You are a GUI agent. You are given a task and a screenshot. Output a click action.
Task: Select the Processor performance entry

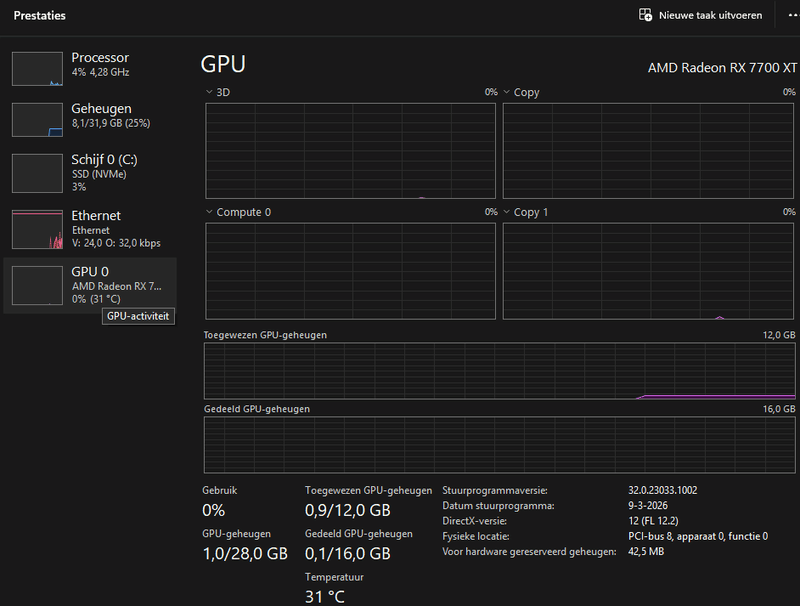[x=90, y=68]
